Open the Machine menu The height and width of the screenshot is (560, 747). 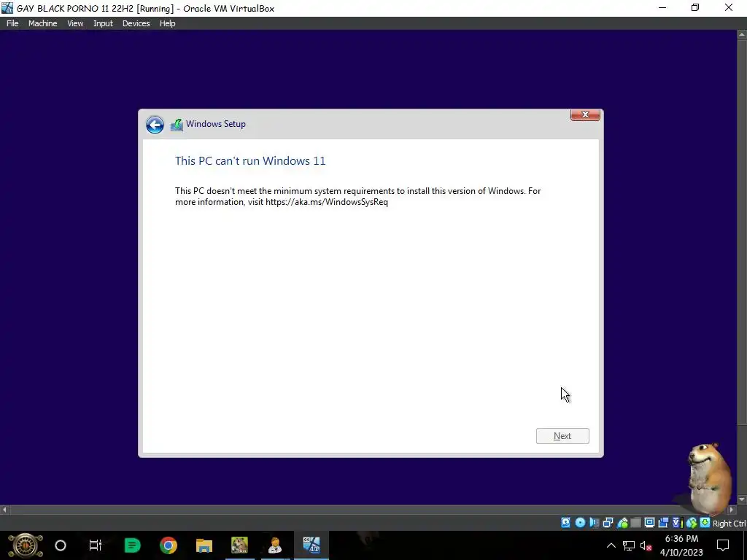[43, 23]
